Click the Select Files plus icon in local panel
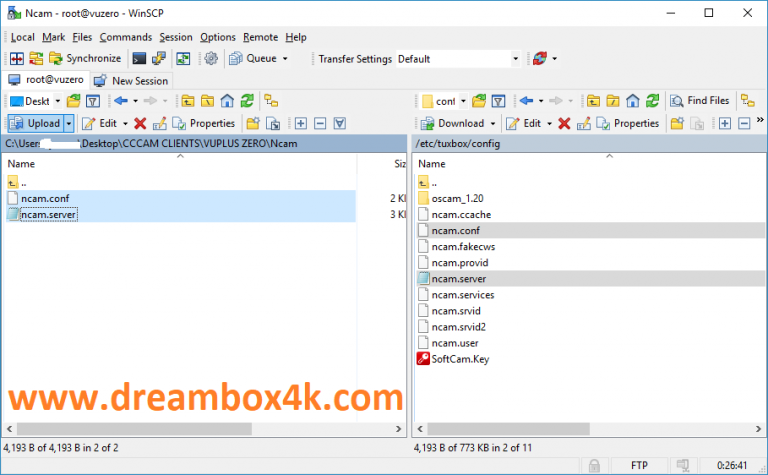 tap(301, 123)
